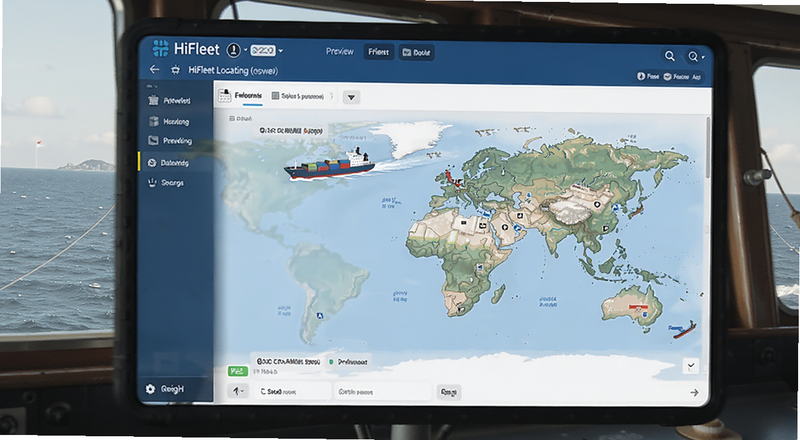Select the highlighted sidebar item with yellow marker

[x=175, y=163]
